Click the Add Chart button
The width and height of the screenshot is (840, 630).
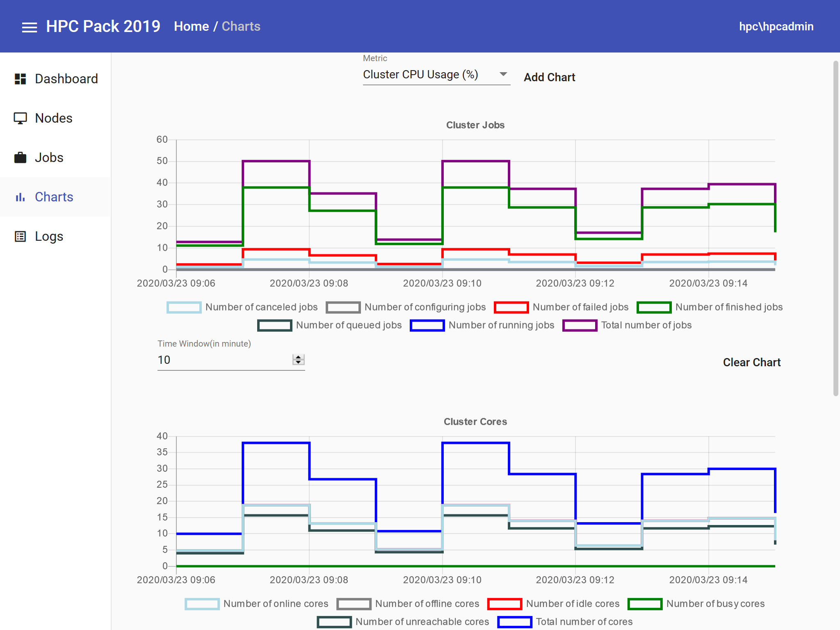(549, 76)
